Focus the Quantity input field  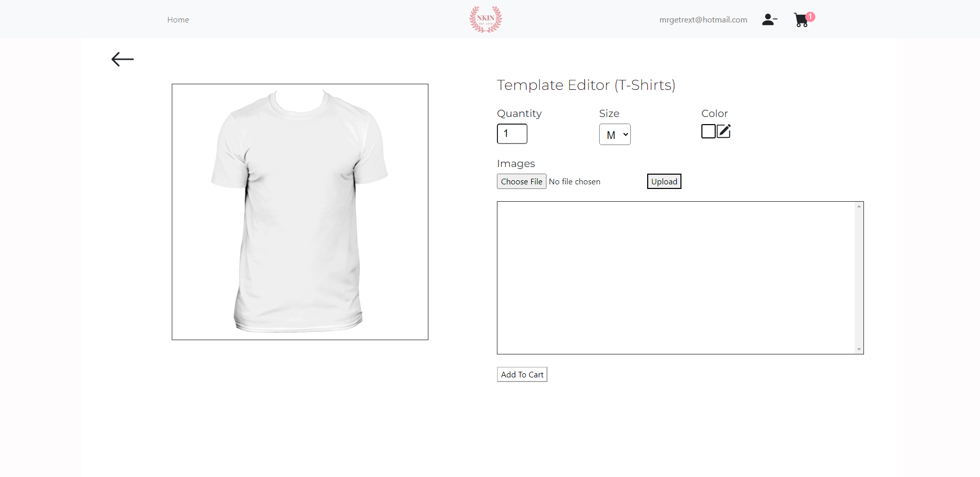pos(512,134)
